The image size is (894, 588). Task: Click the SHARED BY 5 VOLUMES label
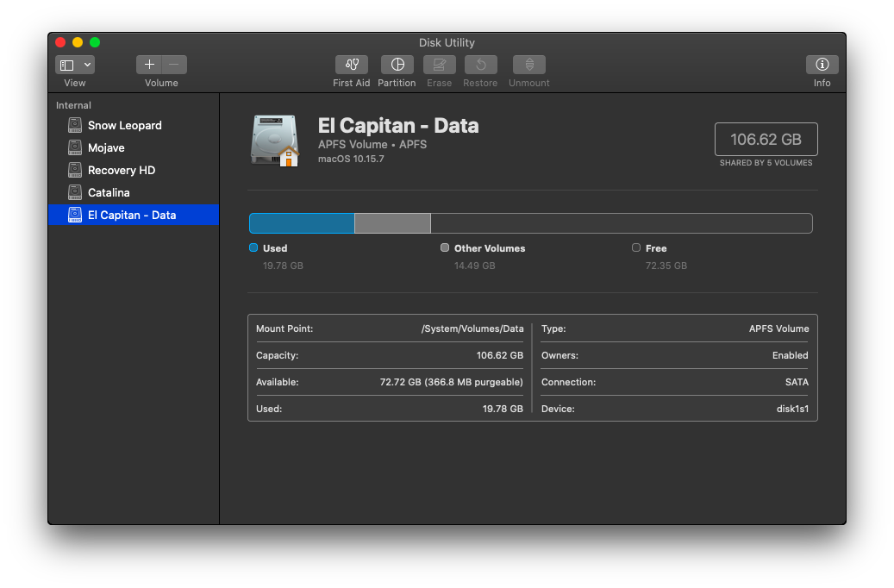766,163
